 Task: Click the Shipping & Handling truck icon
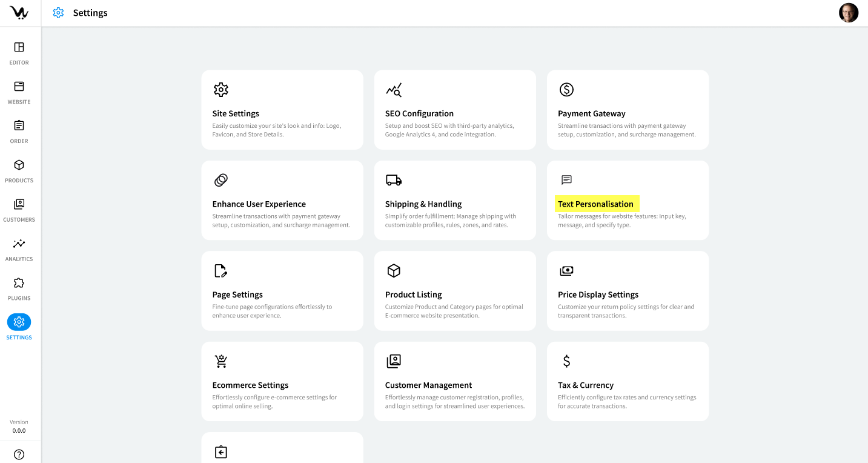394,180
